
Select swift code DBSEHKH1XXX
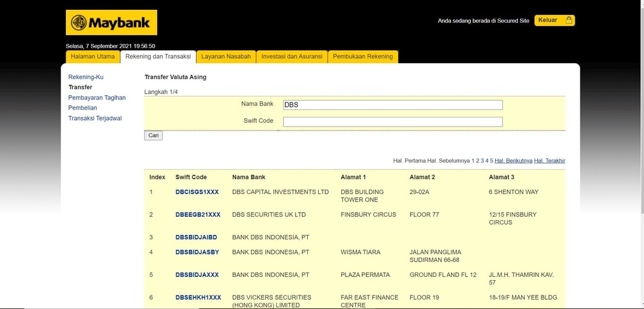(198, 298)
